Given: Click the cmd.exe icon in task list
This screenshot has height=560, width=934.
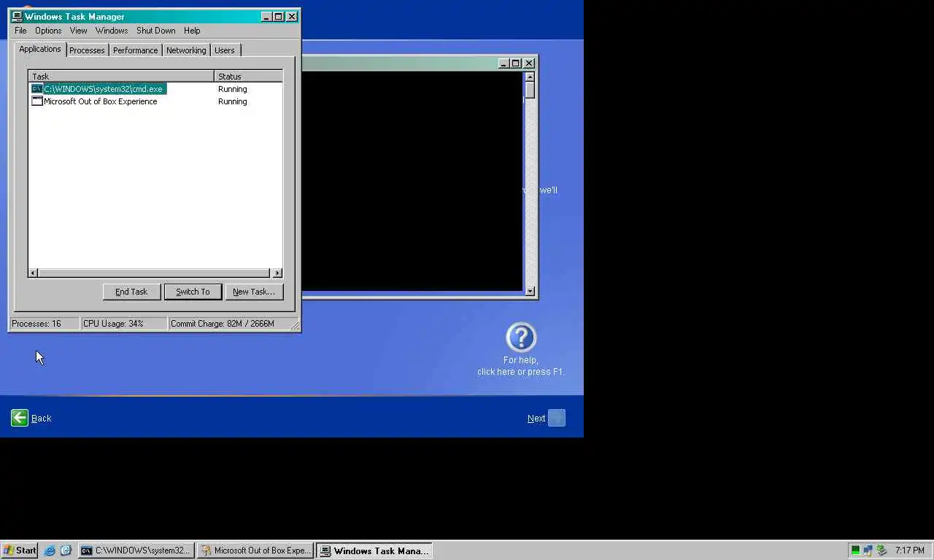Looking at the screenshot, I should (36, 89).
